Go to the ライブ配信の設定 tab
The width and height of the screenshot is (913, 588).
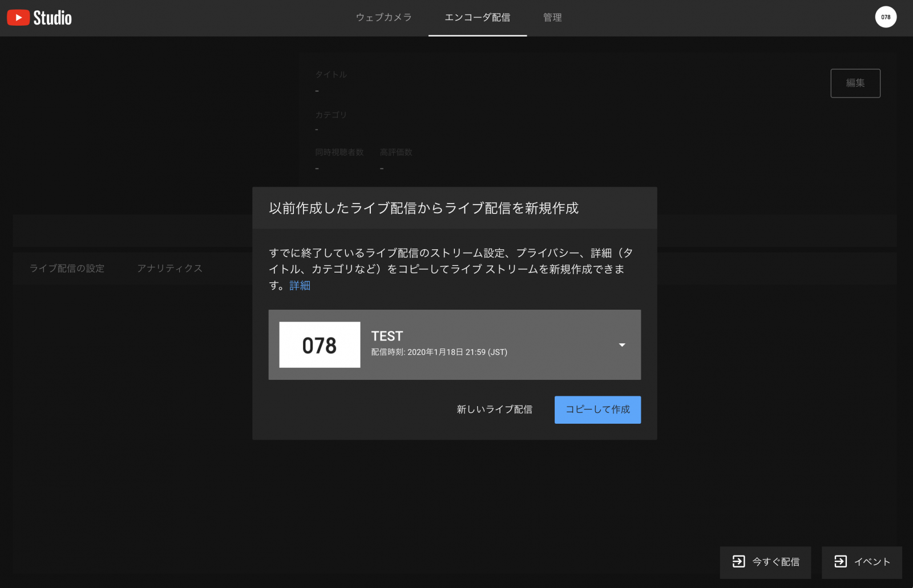click(67, 269)
